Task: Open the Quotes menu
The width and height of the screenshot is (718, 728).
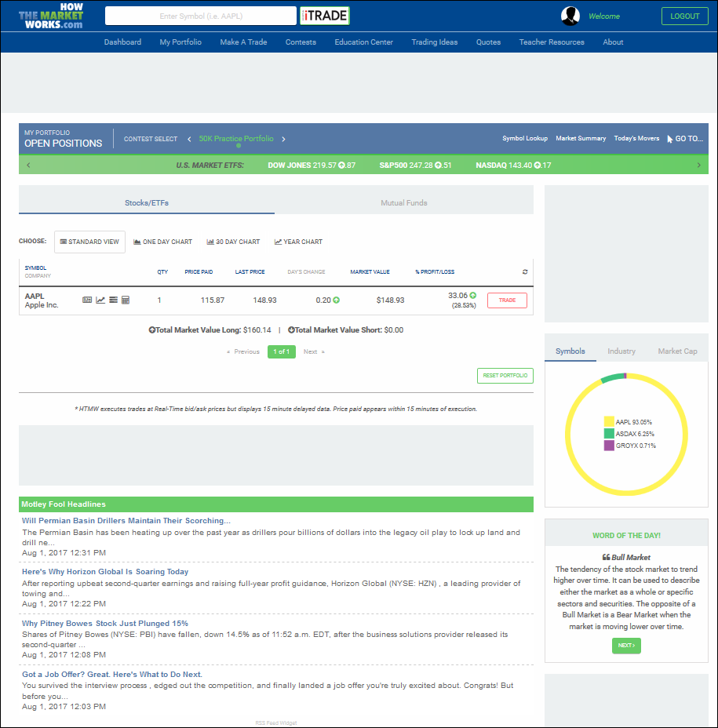Action: (489, 42)
